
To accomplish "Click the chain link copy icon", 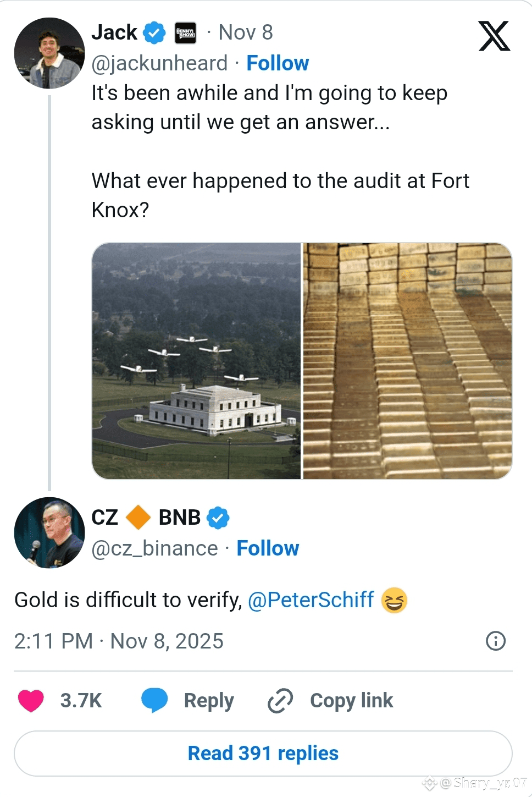I will (280, 701).
